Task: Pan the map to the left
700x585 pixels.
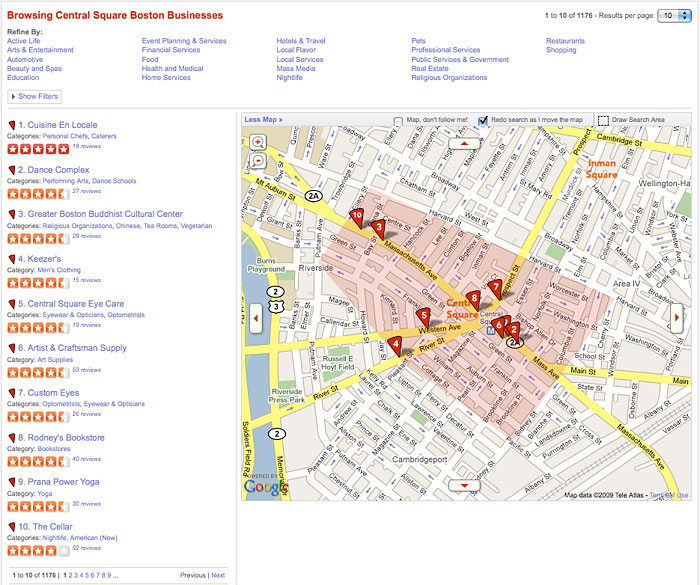Action: [x=256, y=318]
